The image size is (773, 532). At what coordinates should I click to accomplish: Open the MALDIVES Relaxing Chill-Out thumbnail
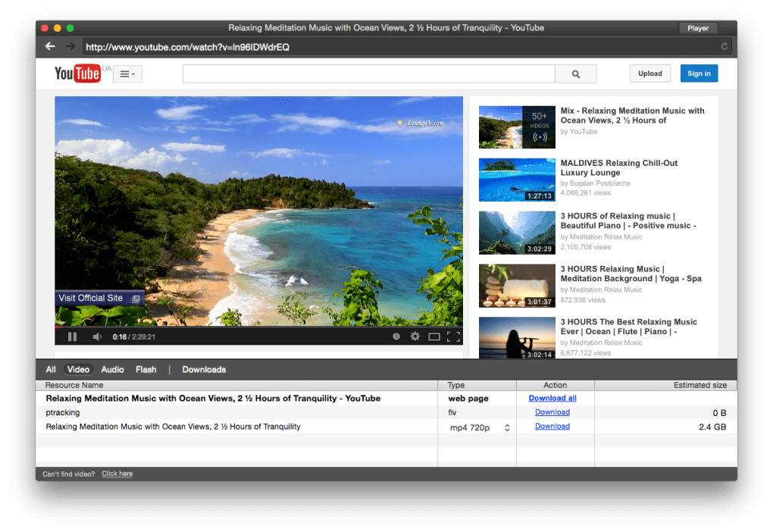517,180
